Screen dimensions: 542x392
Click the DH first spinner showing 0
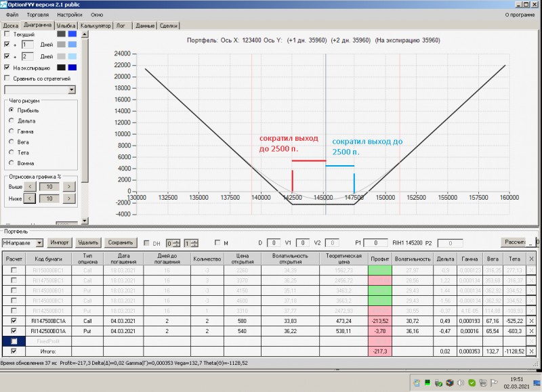click(173, 243)
